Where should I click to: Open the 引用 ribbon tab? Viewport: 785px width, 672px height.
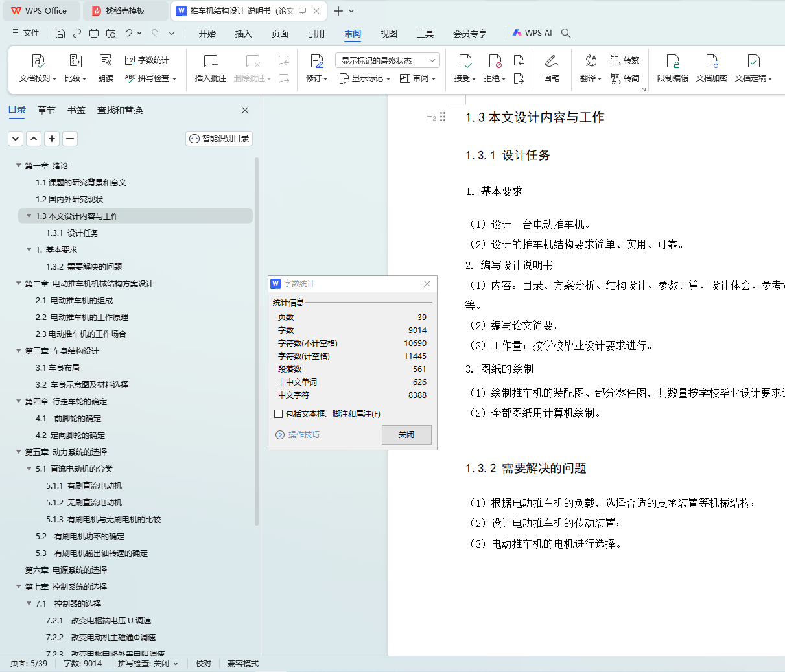[316, 34]
